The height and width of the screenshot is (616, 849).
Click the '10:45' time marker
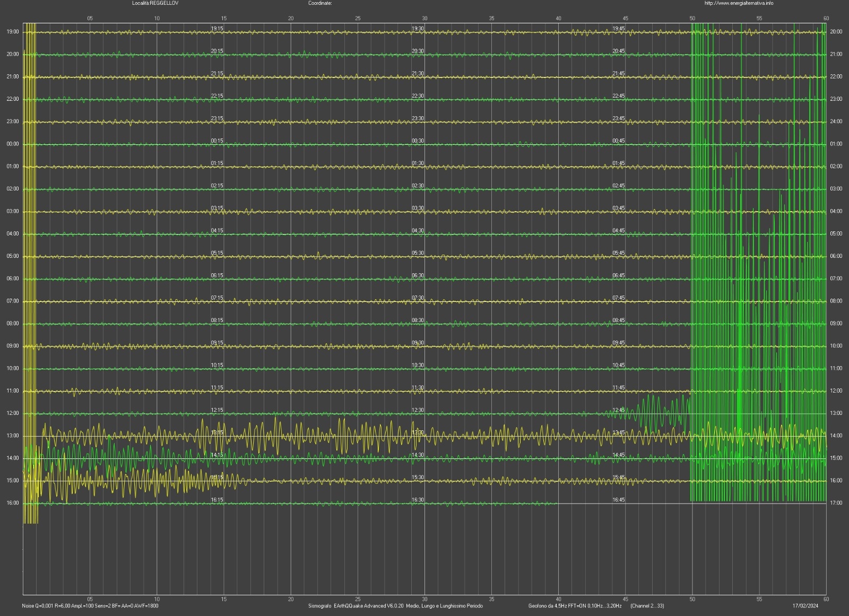(619, 366)
